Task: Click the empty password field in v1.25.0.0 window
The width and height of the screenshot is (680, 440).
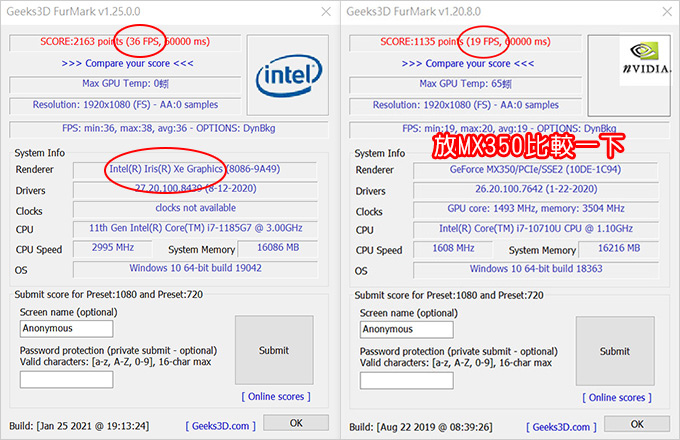Action: pyautogui.click(x=66, y=380)
